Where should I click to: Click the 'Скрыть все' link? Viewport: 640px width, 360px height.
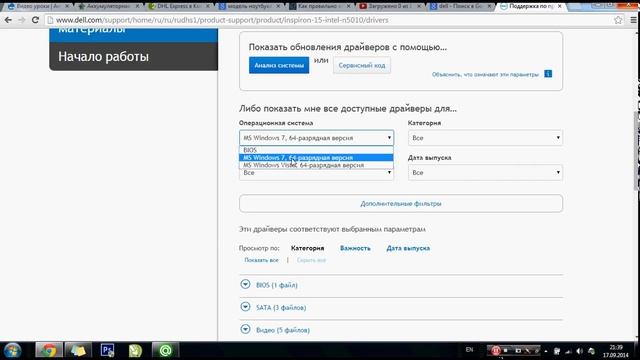[311, 260]
